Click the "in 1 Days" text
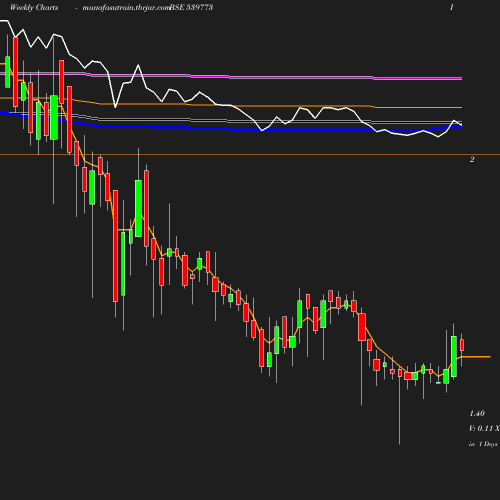Viewport: 500px width, 500px height. 483,444
